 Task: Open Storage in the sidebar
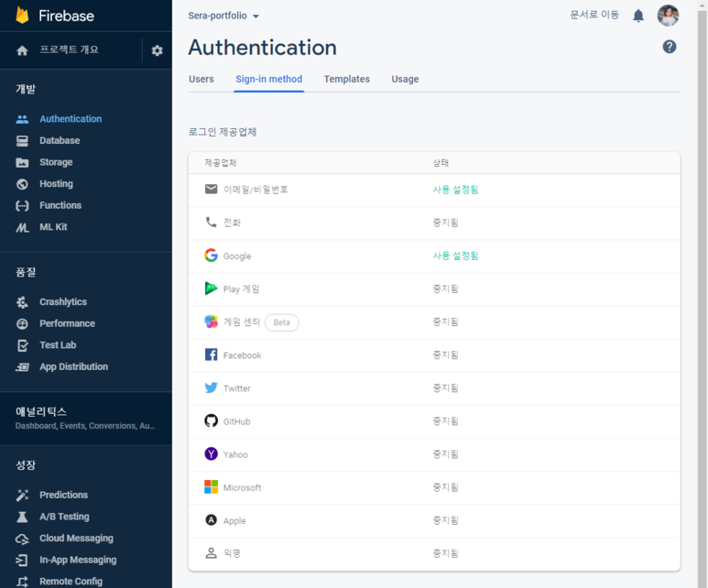56,162
